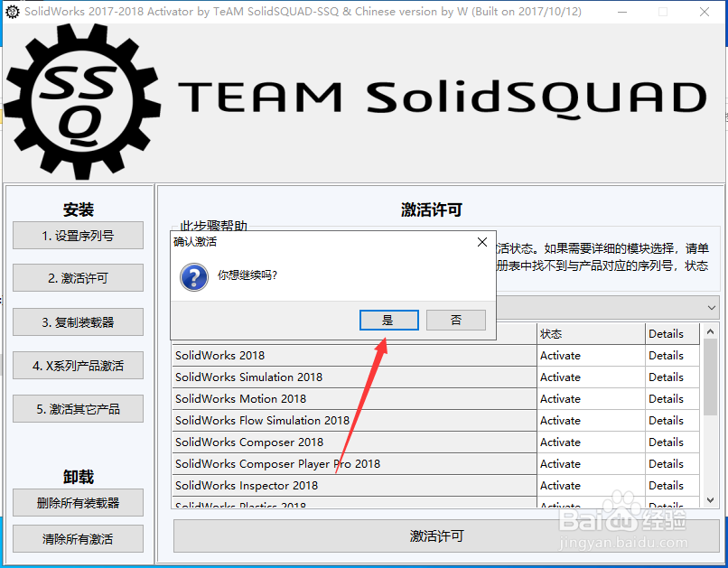
Task: Open step 3. 复制装载器
Action: pyautogui.click(x=78, y=321)
